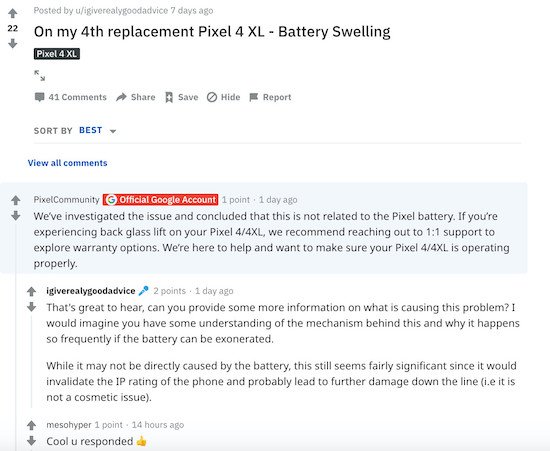Select the Pixel 4 XL flair tag
This screenshot has width=550, height=451.
tap(57, 54)
